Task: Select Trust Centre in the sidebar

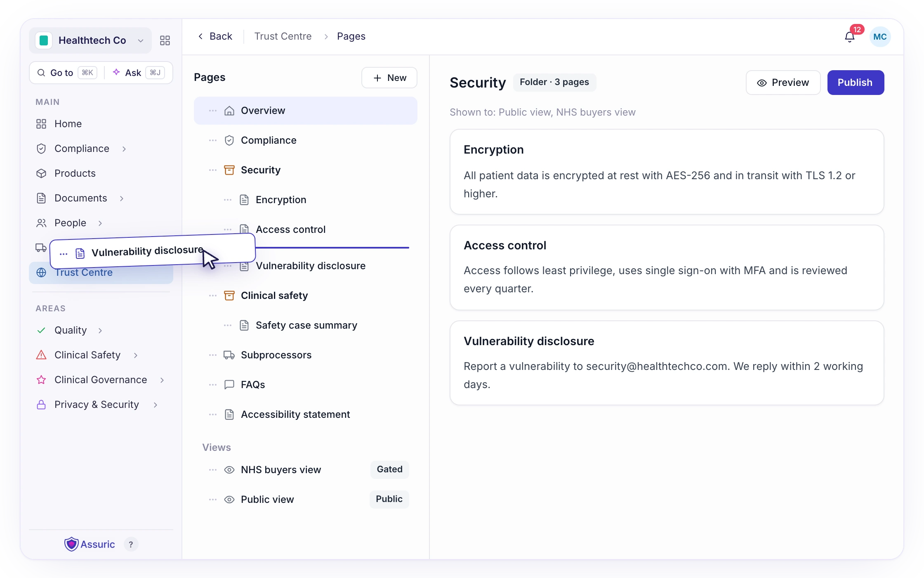Action: (x=101, y=273)
